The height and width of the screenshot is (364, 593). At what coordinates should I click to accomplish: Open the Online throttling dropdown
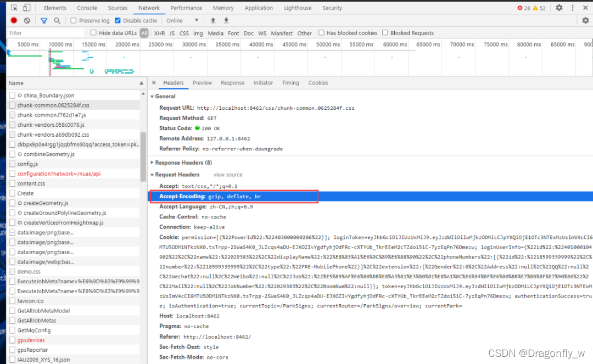182,20
